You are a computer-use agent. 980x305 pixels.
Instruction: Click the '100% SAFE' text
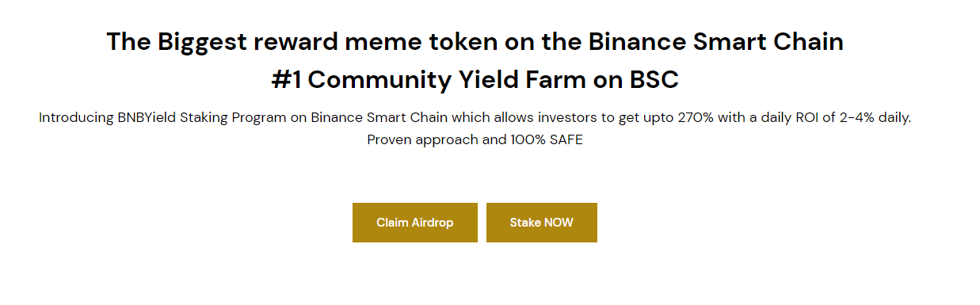550,140
